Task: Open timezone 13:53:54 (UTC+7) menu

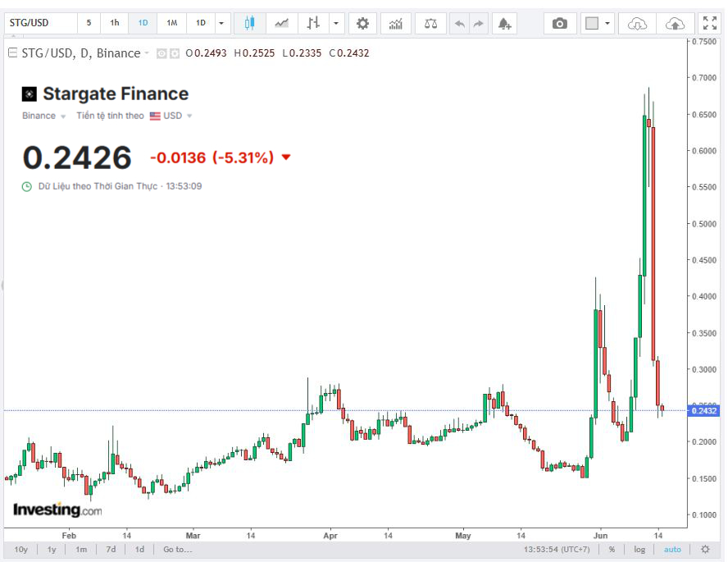Action: [x=557, y=550]
